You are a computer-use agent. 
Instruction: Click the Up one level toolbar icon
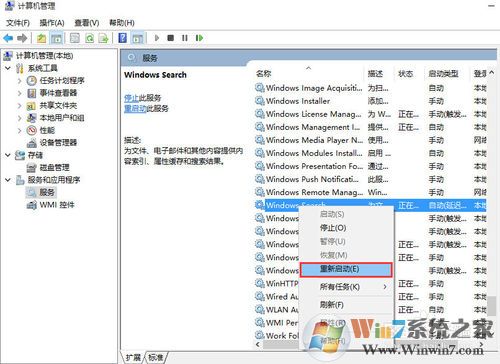pyautogui.click(x=41, y=38)
